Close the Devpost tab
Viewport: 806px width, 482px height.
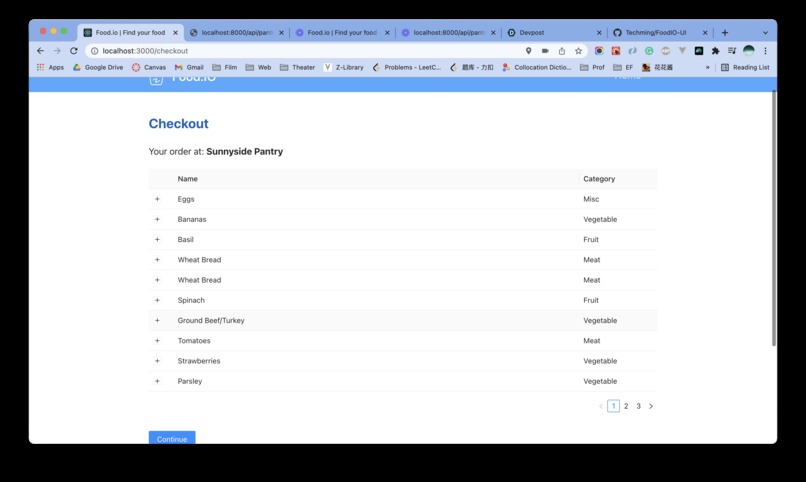(x=599, y=32)
